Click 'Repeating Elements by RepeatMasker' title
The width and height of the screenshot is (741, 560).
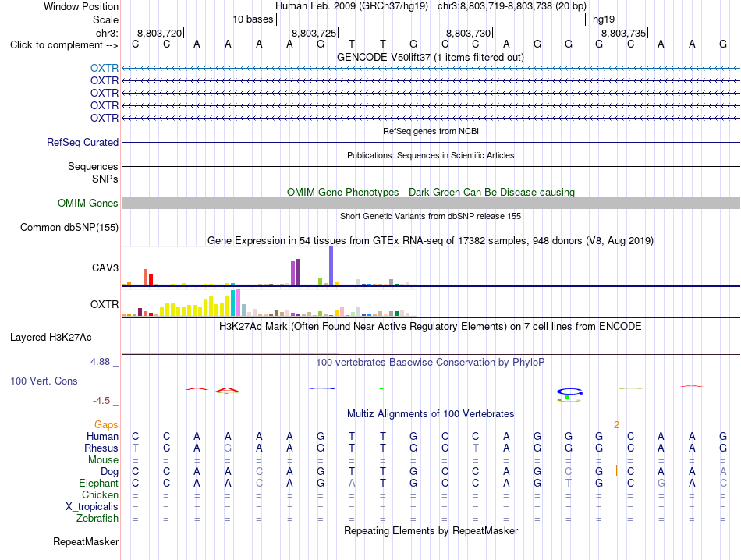click(x=431, y=530)
